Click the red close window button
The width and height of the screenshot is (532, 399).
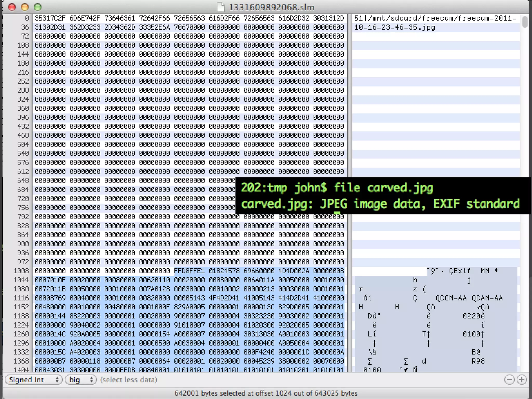pyautogui.click(x=12, y=7)
